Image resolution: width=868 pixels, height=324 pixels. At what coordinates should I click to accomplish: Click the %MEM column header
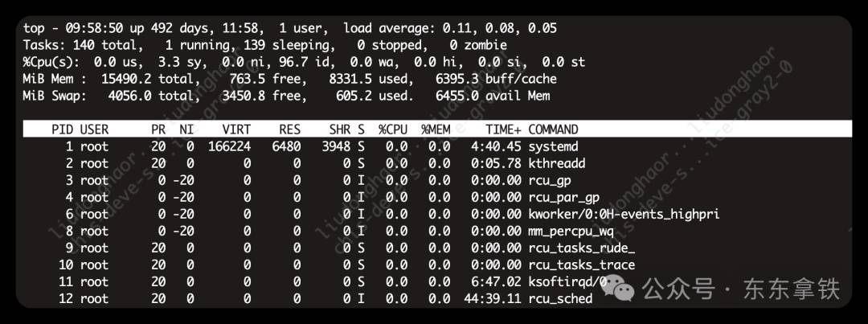tap(436, 129)
